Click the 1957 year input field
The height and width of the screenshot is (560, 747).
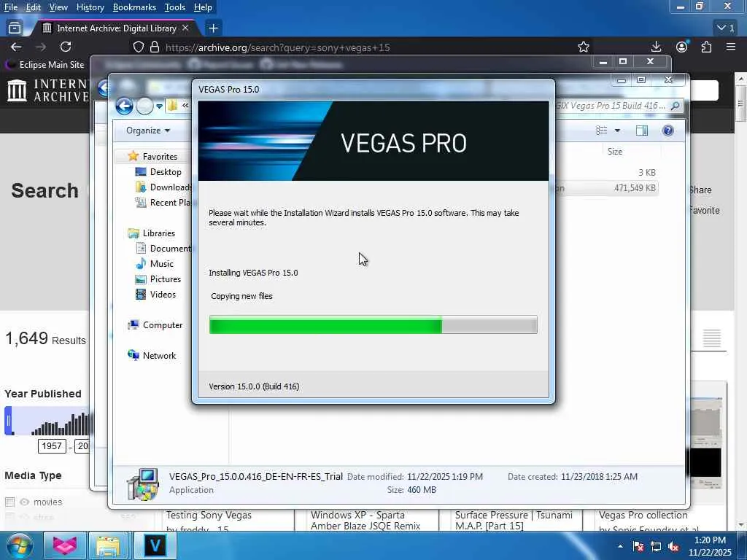52,446
